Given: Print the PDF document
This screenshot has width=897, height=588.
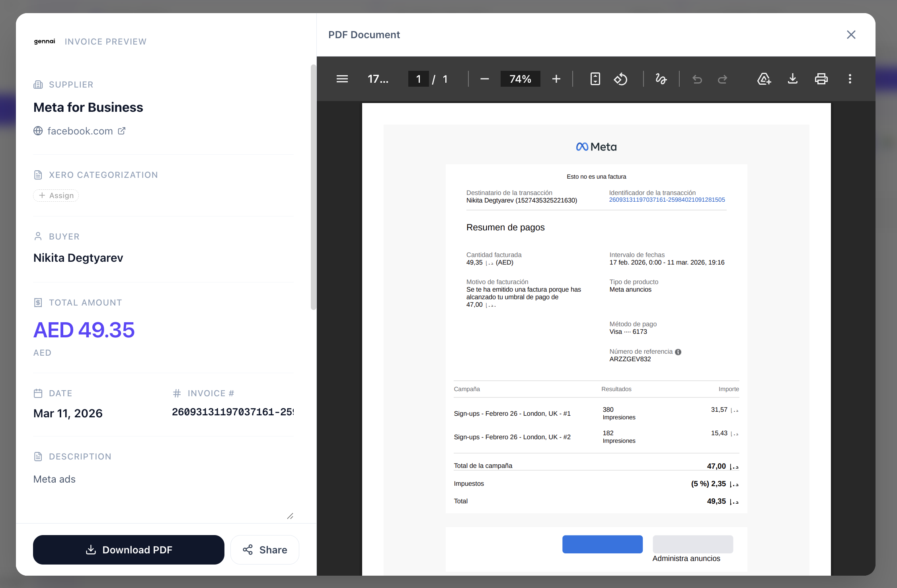Looking at the screenshot, I should [821, 79].
